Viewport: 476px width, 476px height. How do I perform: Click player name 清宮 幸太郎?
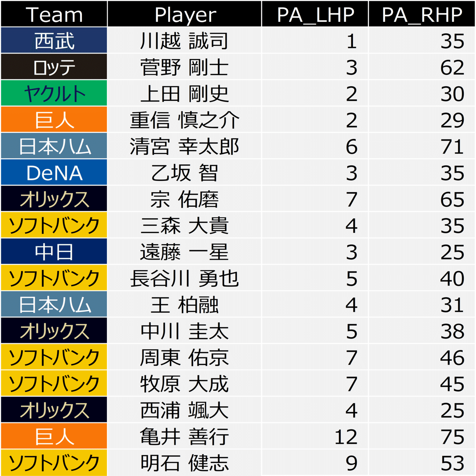[x=184, y=147]
